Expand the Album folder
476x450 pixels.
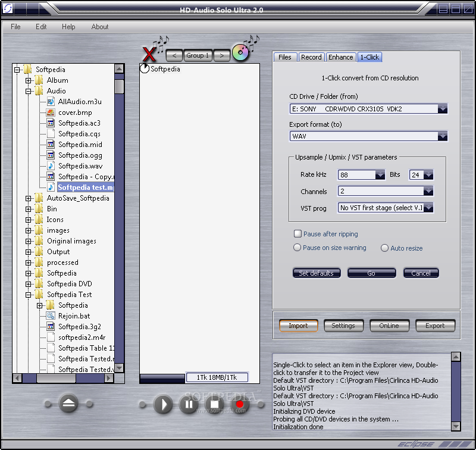tap(28, 80)
